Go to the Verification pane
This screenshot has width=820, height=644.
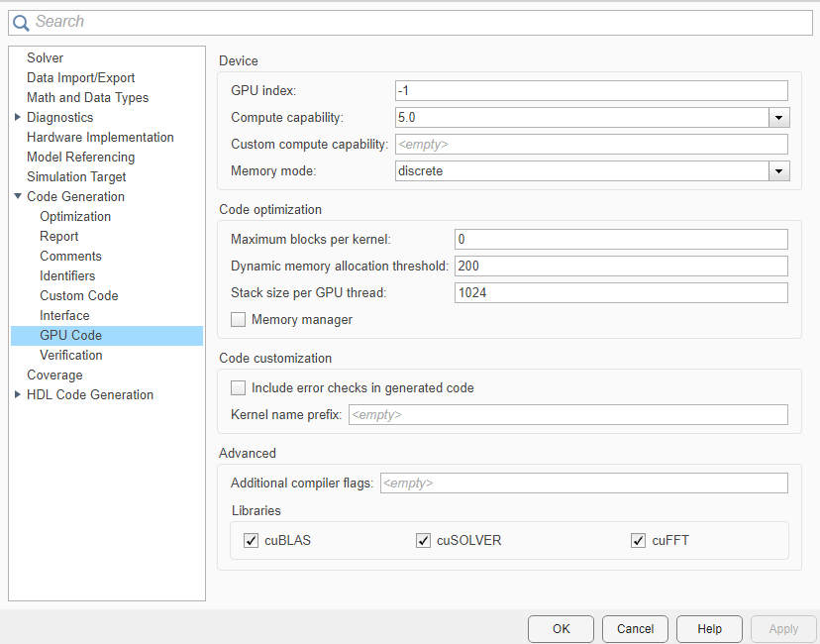[71, 355]
